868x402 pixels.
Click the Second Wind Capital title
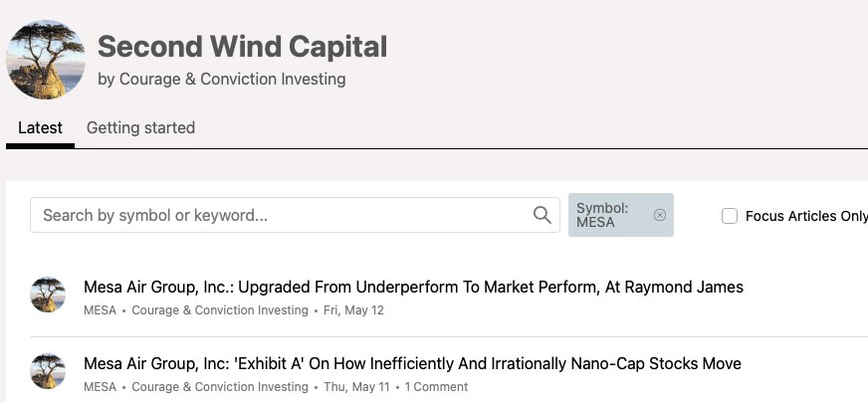tap(242, 46)
